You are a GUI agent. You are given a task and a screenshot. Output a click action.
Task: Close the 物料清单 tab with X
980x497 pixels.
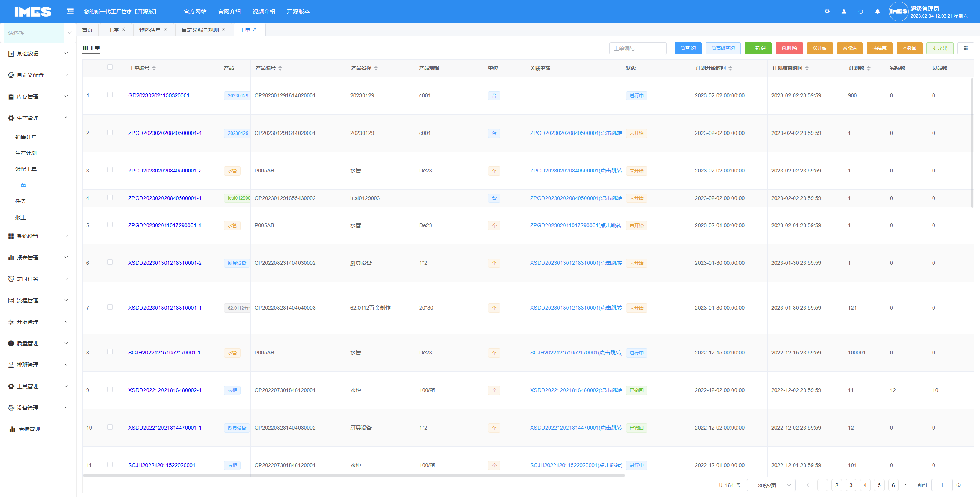[x=165, y=30]
